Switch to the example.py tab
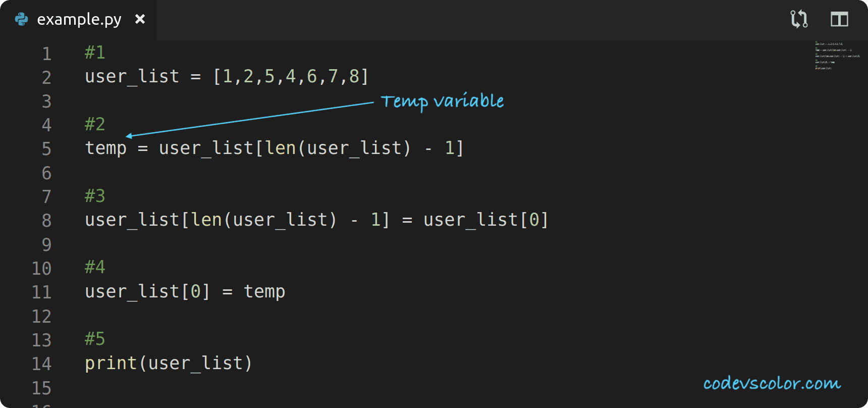Viewport: 868px width, 408px height. (x=78, y=19)
